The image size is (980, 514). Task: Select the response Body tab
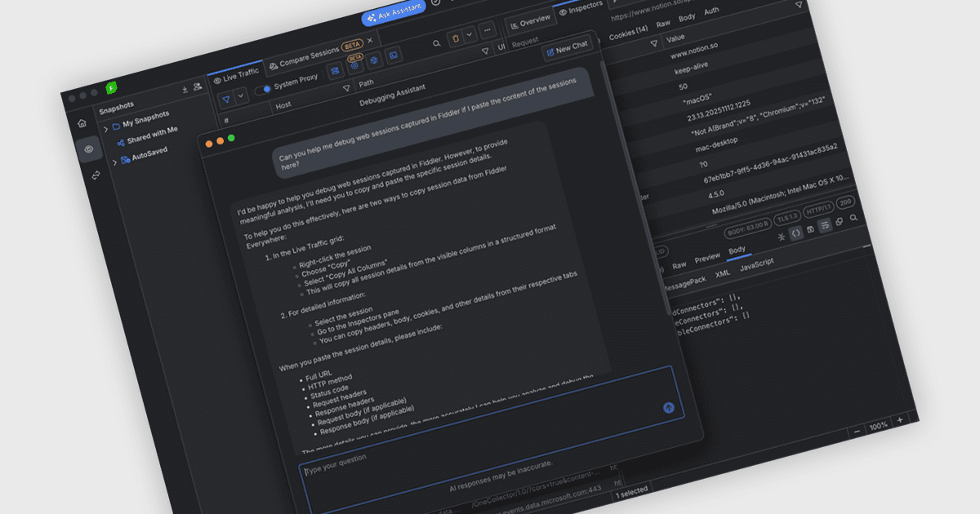click(x=737, y=250)
